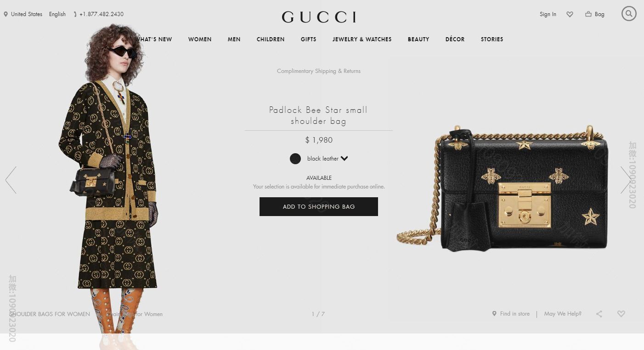Go to next product arrow

pyautogui.click(x=626, y=180)
